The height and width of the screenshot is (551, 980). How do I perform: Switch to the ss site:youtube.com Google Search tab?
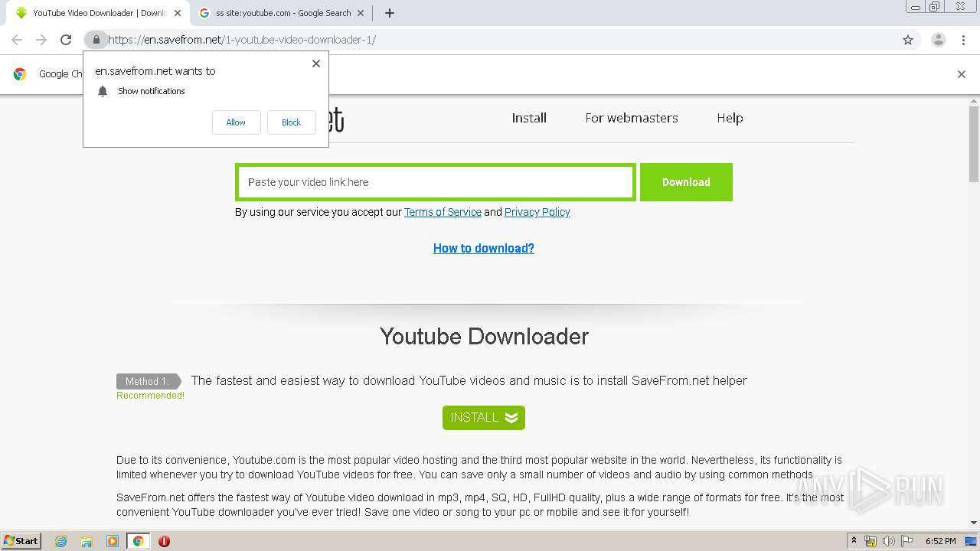point(283,13)
